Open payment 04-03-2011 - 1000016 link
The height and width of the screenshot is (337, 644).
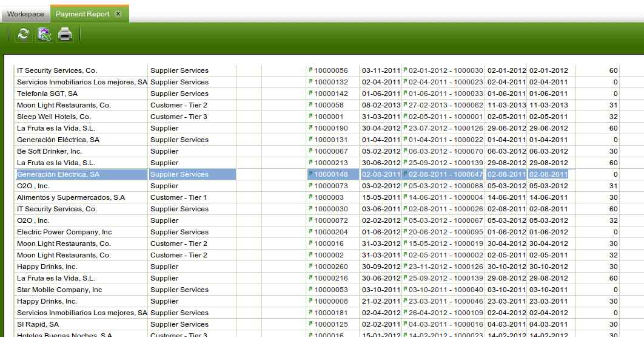click(x=446, y=324)
